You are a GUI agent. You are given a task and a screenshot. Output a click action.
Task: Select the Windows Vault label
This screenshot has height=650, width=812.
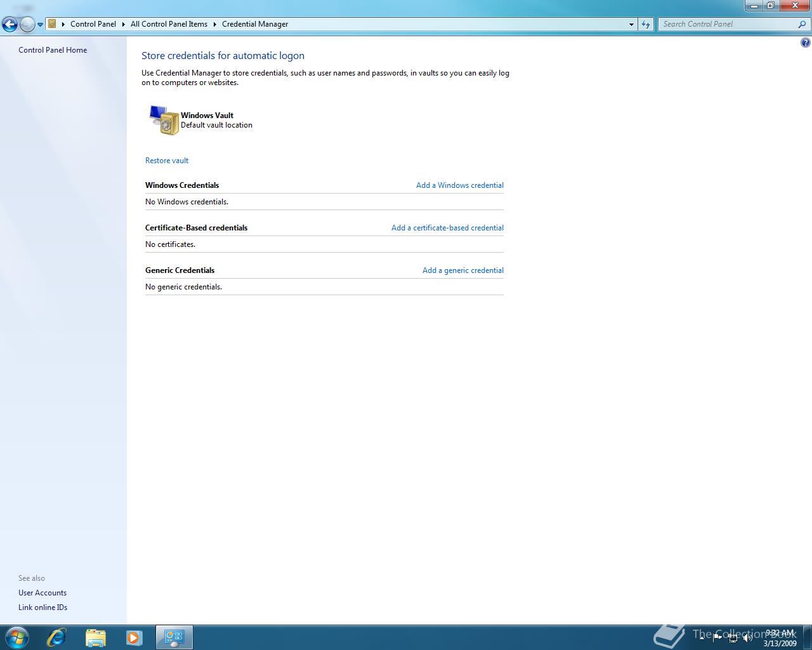[x=207, y=116]
